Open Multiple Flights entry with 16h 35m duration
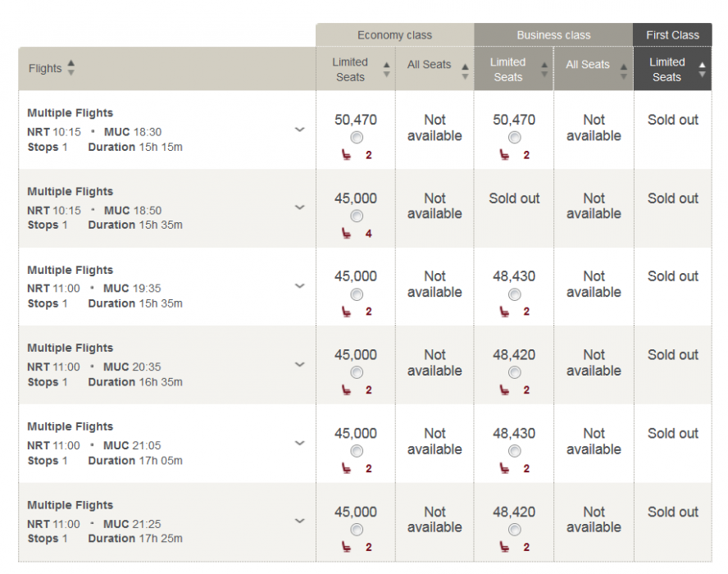The image size is (728, 574). 71,348
